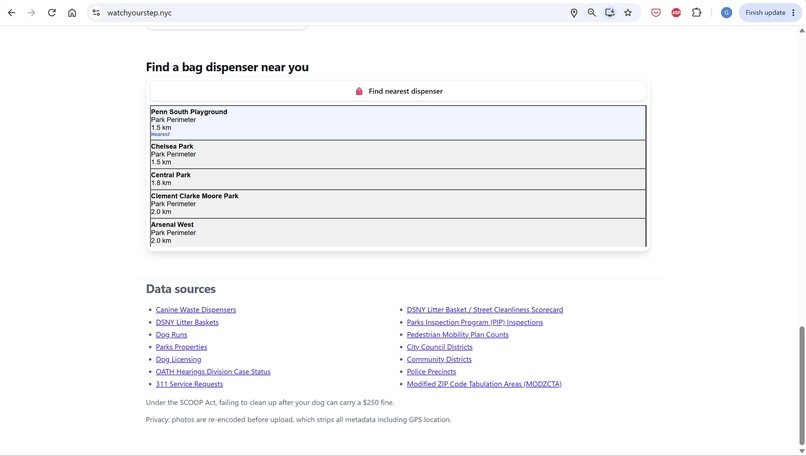The image size is (806, 456).
Task: Go back using the browser back arrow
Action: coord(11,13)
